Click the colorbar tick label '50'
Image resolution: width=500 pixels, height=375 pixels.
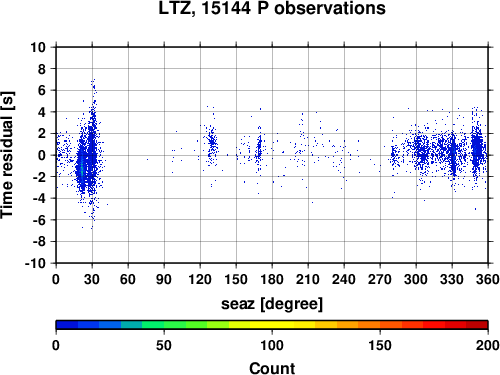[x=164, y=345]
